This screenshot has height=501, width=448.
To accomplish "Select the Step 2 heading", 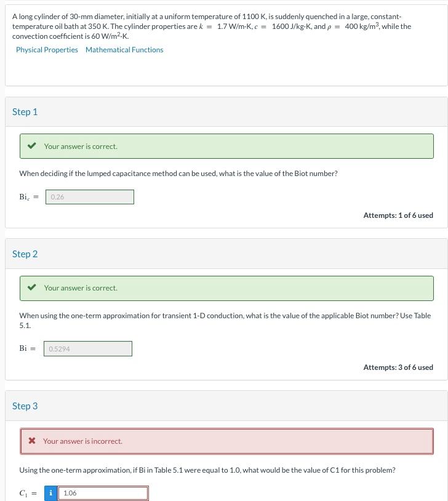I will click(25, 254).
